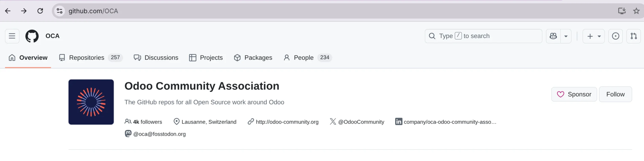Viewport: 644px width, 161px height.
Task: Expand the Create new plus dropdown
Action: point(593,36)
